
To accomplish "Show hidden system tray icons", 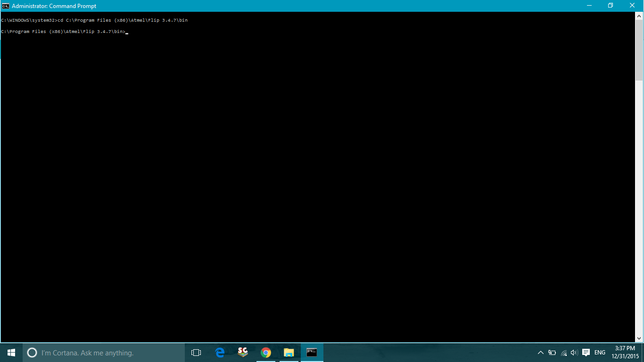I will (541, 352).
